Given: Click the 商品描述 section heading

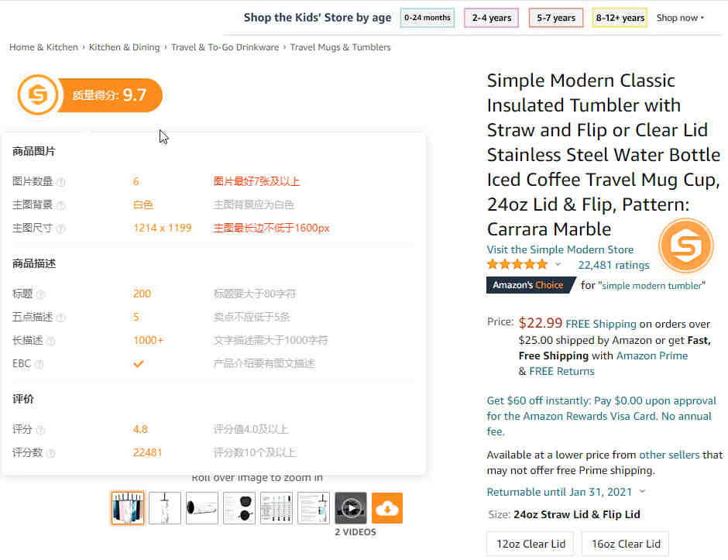Looking at the screenshot, I should [x=33, y=263].
